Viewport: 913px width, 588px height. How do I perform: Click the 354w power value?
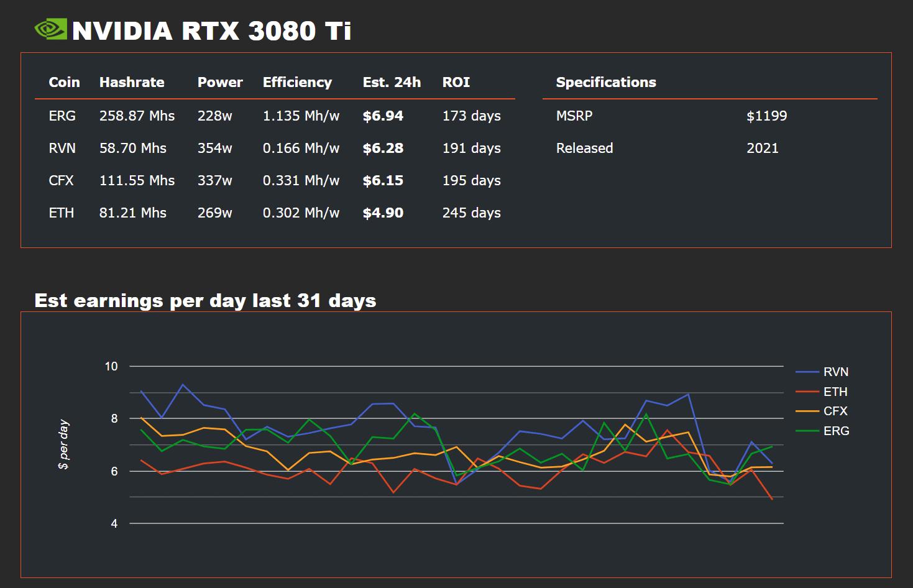[215, 148]
